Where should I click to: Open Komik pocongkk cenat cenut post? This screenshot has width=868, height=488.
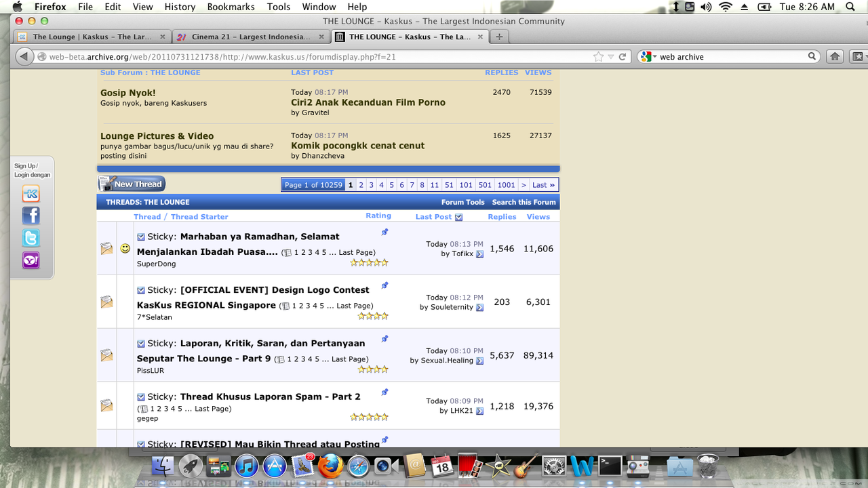click(357, 146)
